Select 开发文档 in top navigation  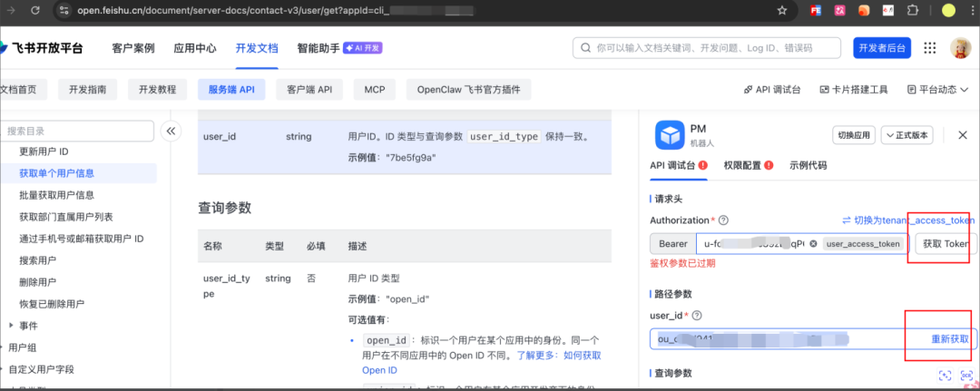[257, 48]
